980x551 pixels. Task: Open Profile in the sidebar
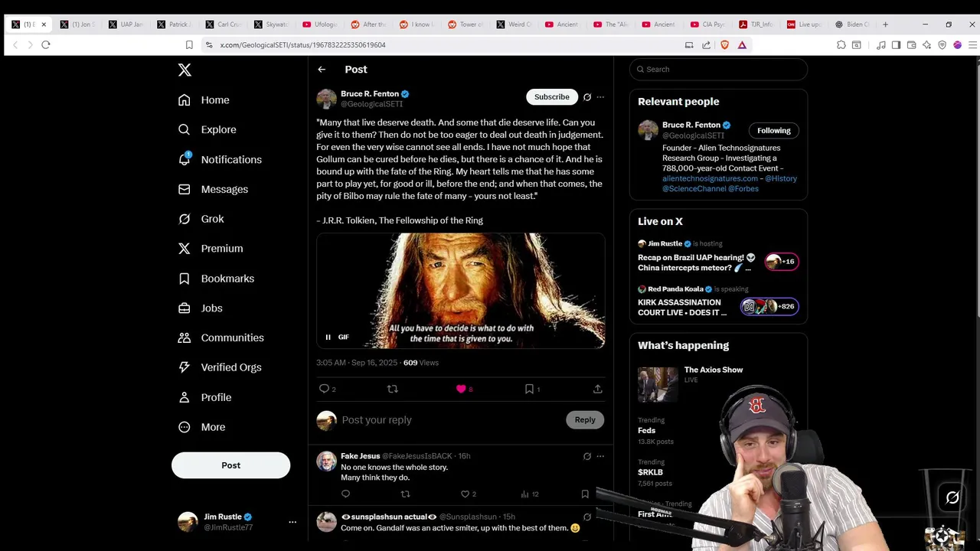(204, 397)
